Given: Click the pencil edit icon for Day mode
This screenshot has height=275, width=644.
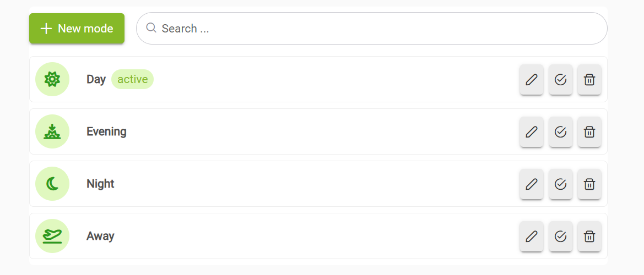Looking at the screenshot, I should 531,80.
